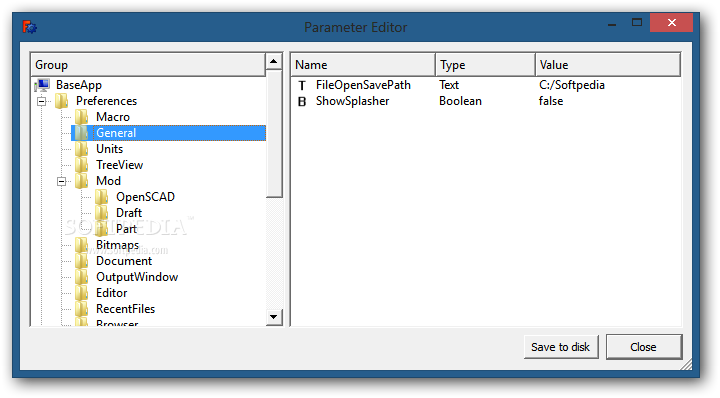This screenshot has width=720, height=398.
Task: Click the Close button
Action: (644, 347)
